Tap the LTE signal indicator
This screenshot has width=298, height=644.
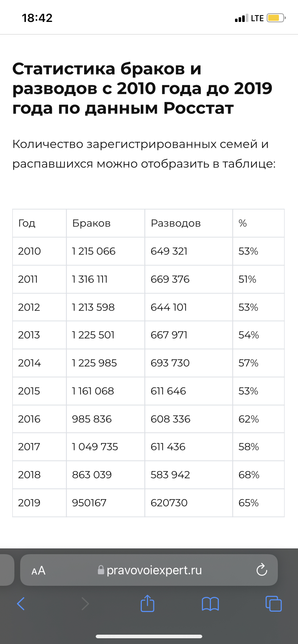(x=257, y=18)
